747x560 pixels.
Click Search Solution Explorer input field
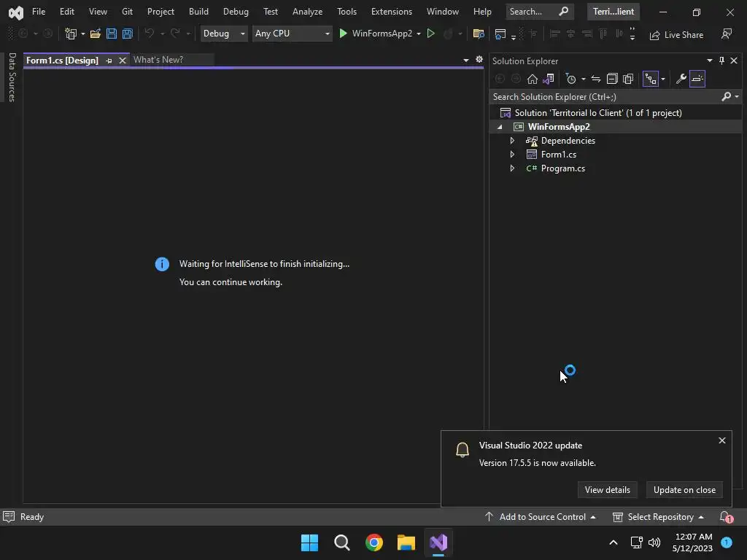pyautogui.click(x=605, y=97)
